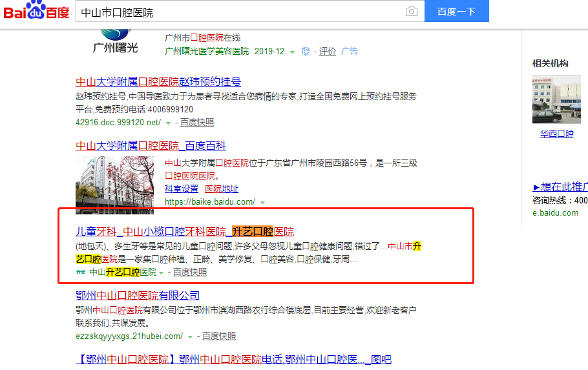Click the 评价 link on ad
The image size is (588, 370).
pyautogui.click(x=328, y=52)
